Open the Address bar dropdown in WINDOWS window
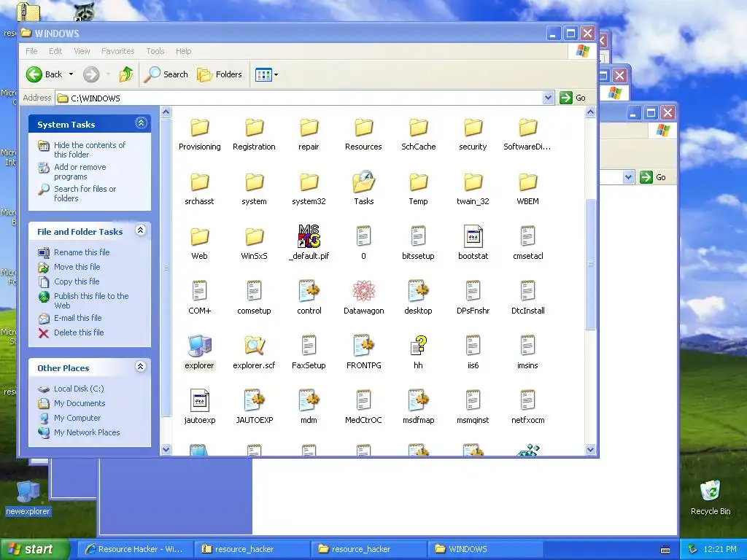 [x=548, y=98]
